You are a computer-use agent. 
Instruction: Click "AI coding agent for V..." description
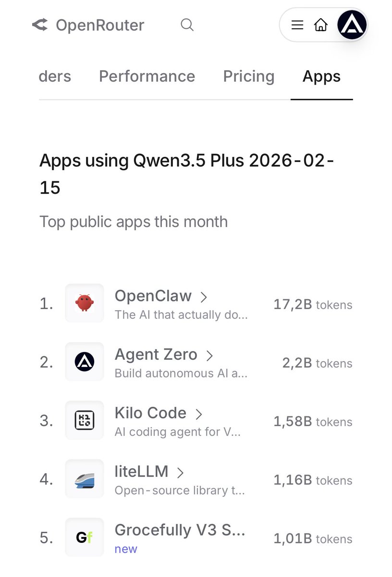pyautogui.click(x=178, y=432)
